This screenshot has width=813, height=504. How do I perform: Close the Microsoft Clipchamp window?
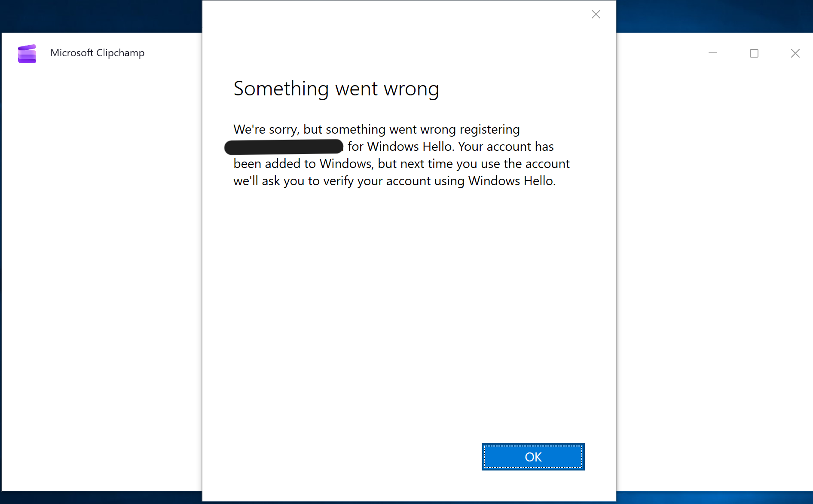(x=795, y=53)
